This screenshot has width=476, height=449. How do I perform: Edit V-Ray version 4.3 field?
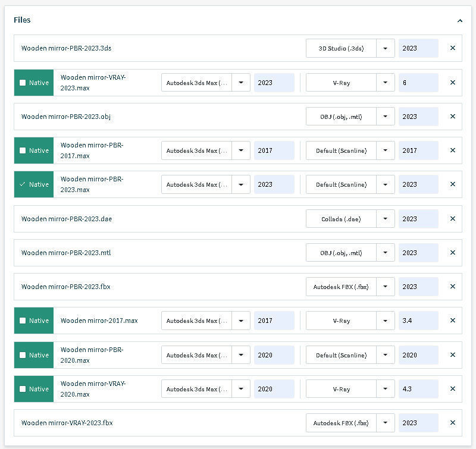418,389
